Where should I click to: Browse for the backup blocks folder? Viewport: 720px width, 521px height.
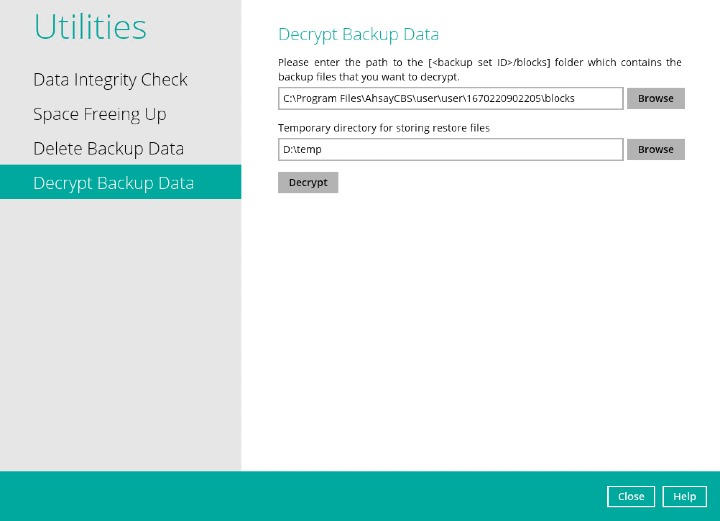[x=655, y=98]
